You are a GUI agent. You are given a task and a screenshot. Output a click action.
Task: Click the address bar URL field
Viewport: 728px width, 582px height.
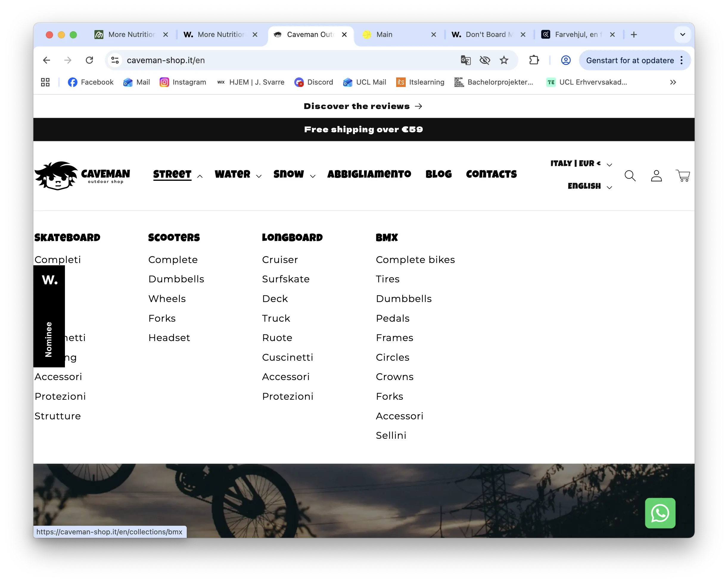[x=287, y=60]
